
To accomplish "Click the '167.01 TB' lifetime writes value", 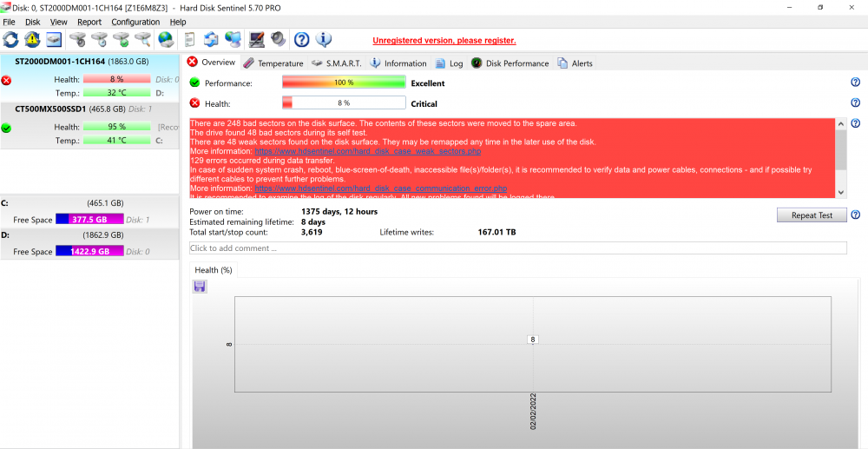I will pyautogui.click(x=496, y=232).
